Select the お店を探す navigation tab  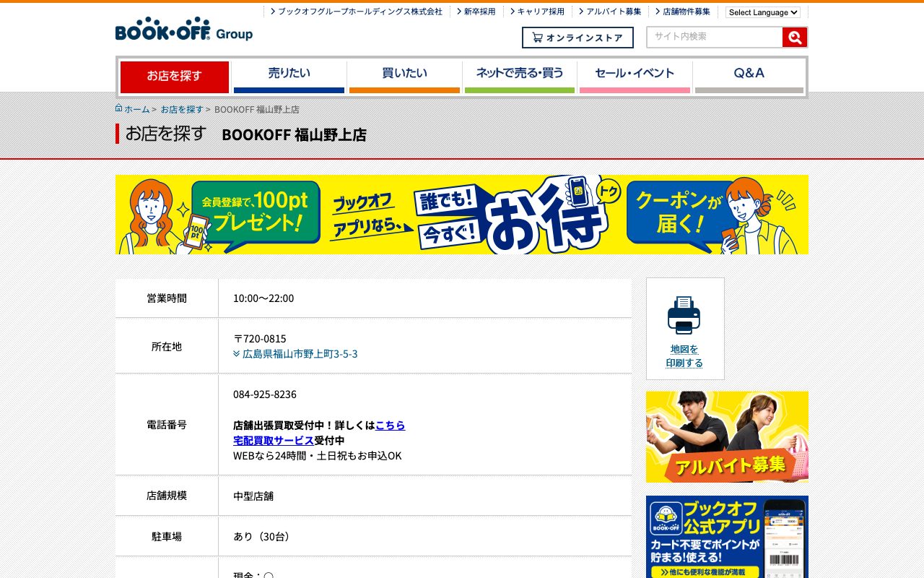pyautogui.click(x=175, y=77)
